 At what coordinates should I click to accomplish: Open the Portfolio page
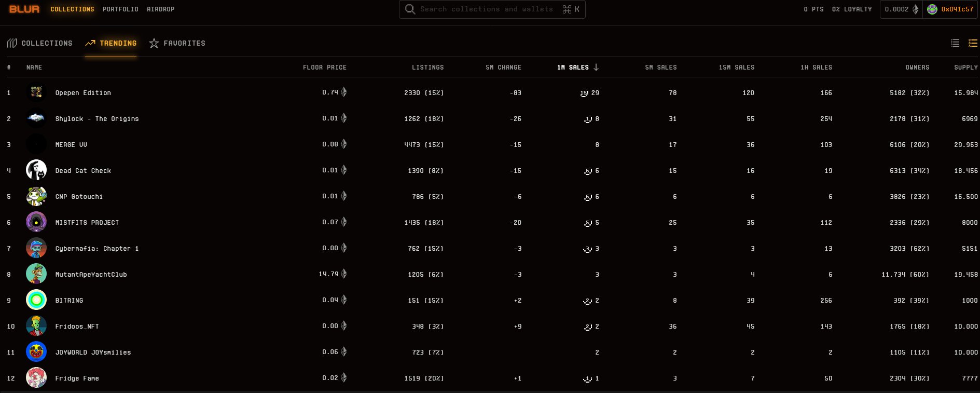(x=120, y=9)
